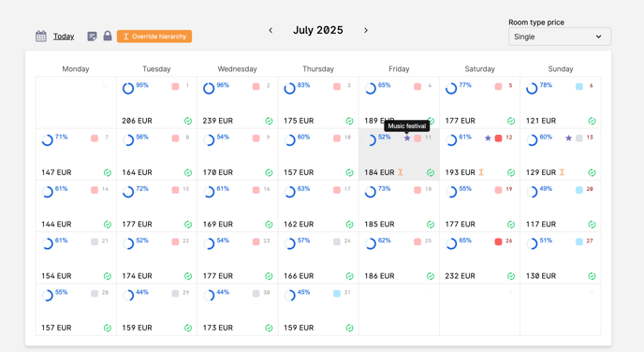Screen dimensions: 644x352
Task: Click the orange override marker next to 193 EUR
Action: click(x=481, y=172)
